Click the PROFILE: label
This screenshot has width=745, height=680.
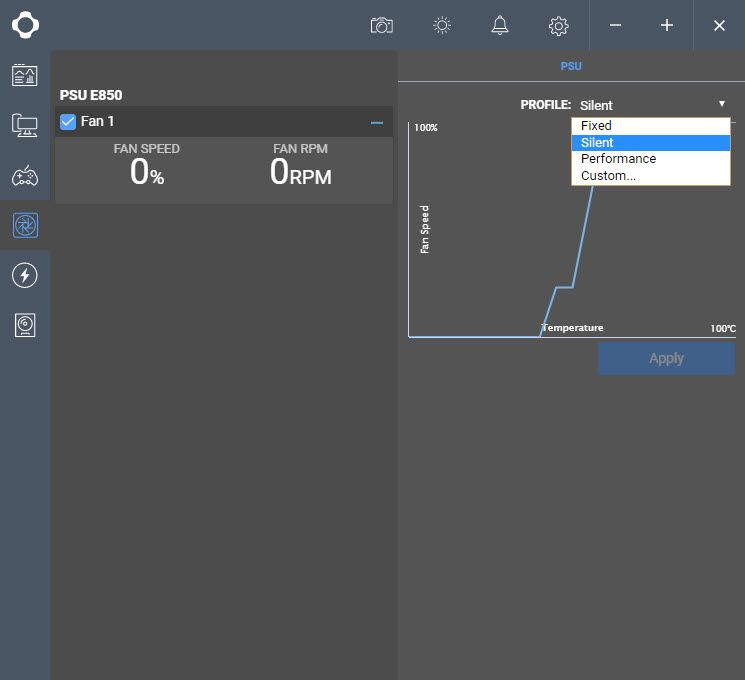coord(545,105)
